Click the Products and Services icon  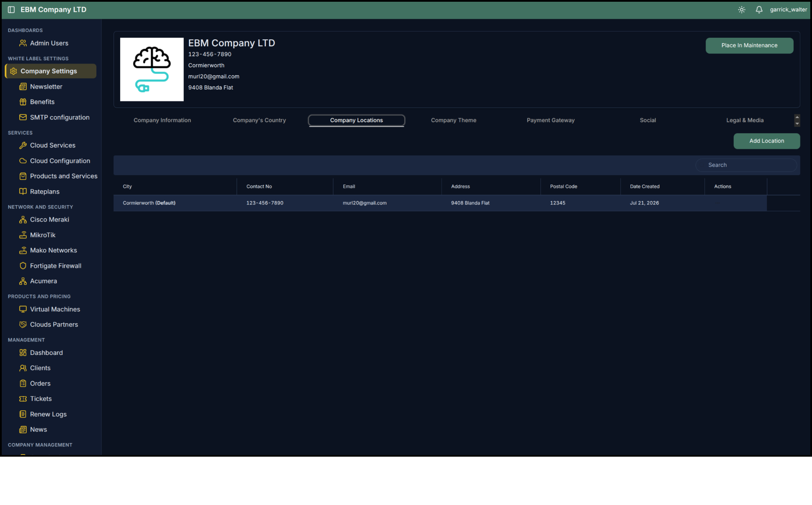(23, 176)
